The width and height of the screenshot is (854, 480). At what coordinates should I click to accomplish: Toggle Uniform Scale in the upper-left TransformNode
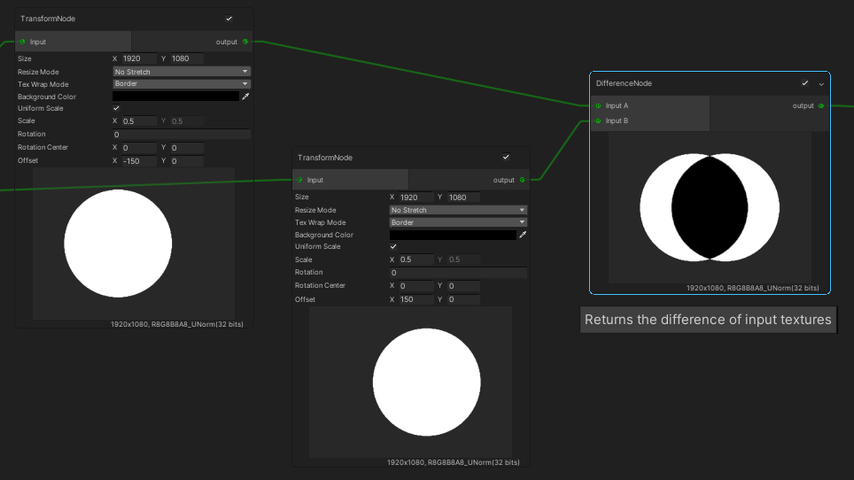click(116, 108)
